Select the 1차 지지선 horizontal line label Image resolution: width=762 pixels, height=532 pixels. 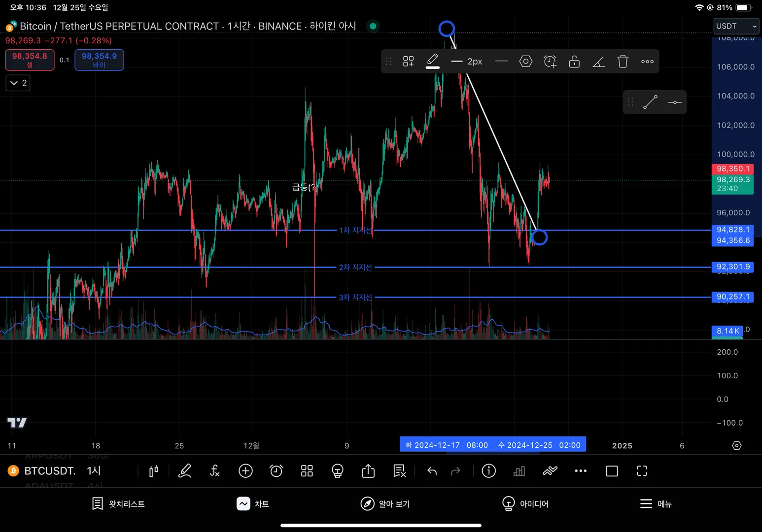355,230
